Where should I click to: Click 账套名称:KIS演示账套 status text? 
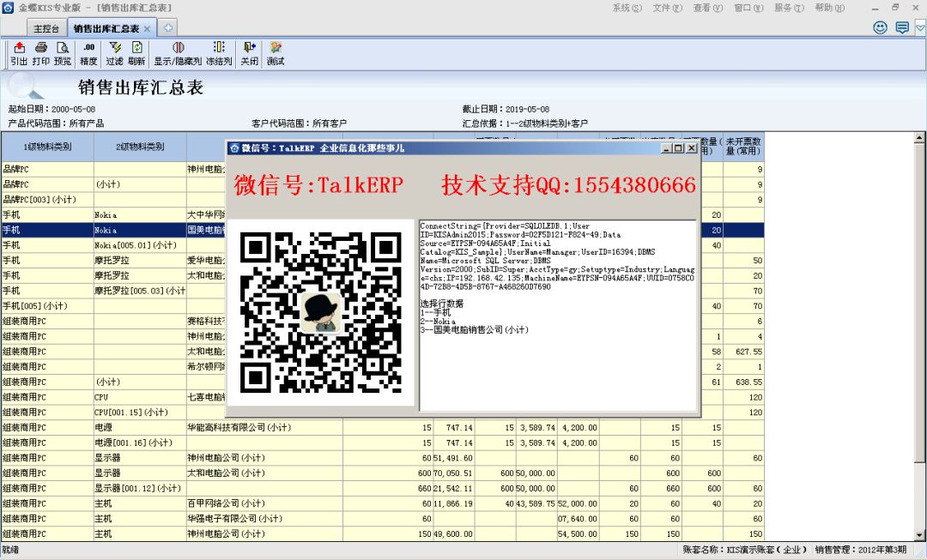pos(744,550)
